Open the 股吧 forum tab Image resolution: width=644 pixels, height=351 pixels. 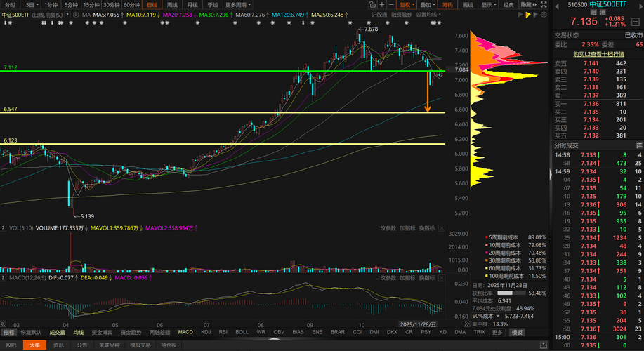click(11, 345)
